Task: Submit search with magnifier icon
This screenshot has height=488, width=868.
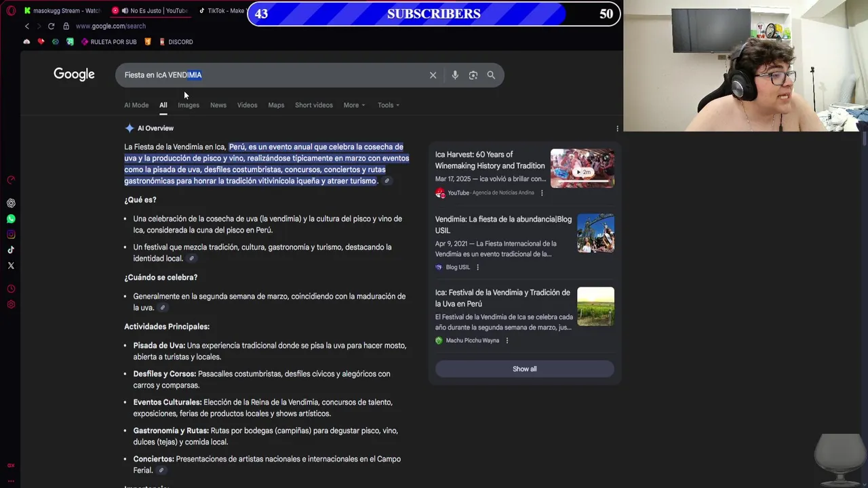Action: (x=491, y=75)
